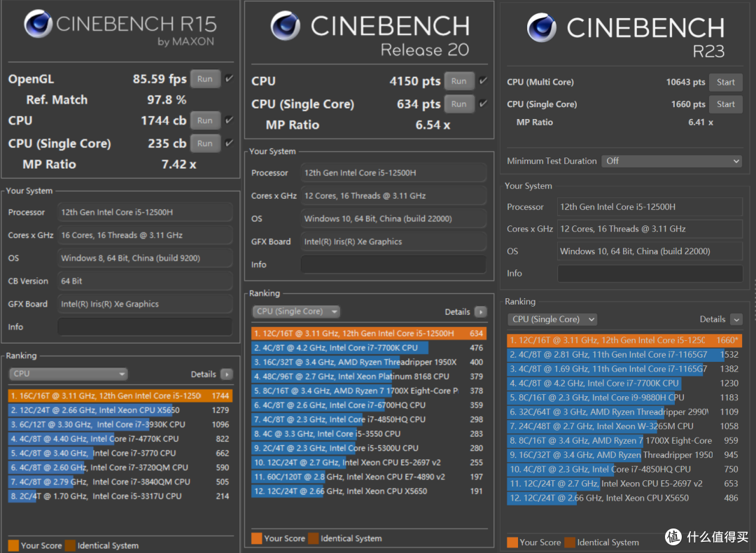Select the Xeon X5650 191 row in Release 20

[369, 491]
